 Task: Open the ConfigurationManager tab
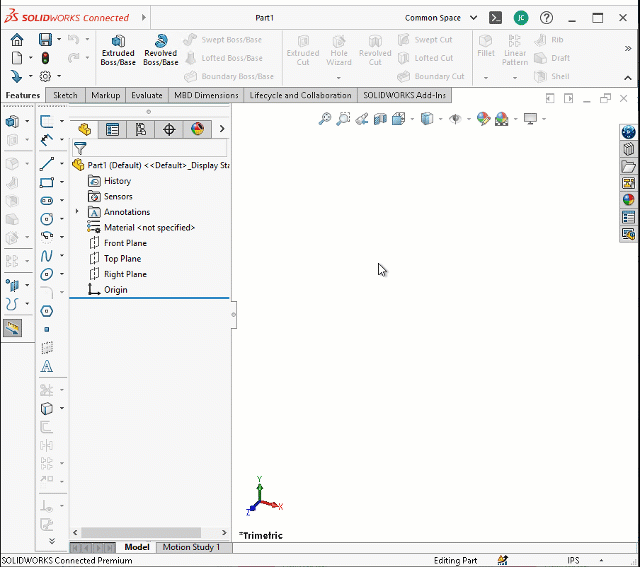(140, 129)
